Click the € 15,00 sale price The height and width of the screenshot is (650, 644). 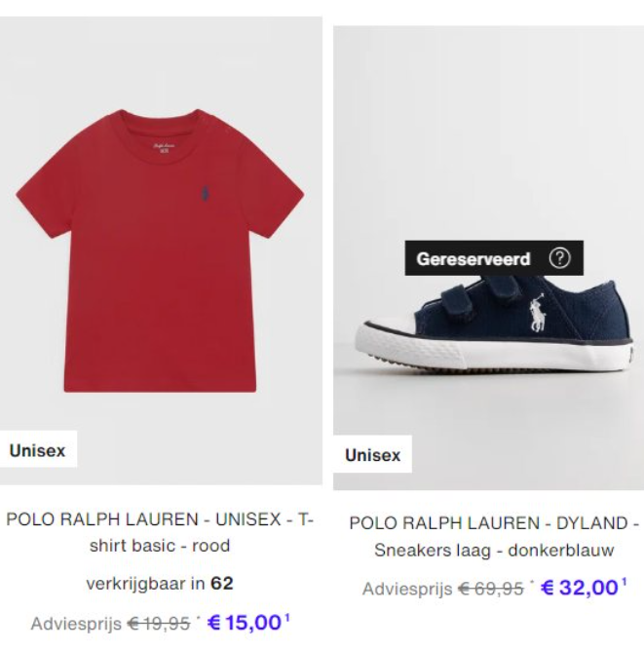point(245,623)
